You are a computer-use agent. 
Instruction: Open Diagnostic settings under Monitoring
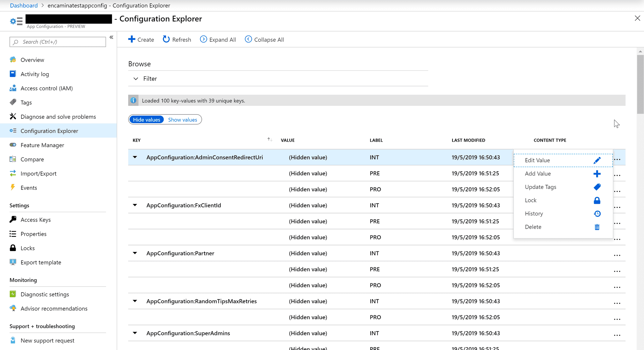tap(45, 294)
